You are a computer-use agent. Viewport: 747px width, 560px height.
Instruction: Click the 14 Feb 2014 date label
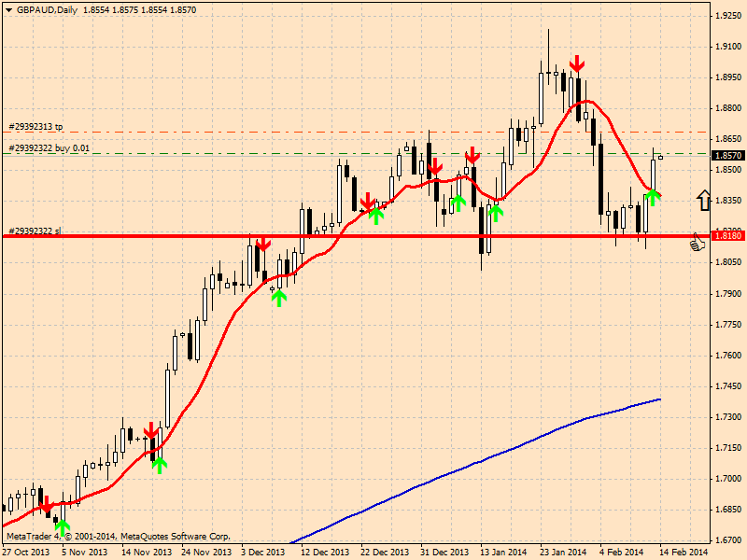(x=684, y=553)
